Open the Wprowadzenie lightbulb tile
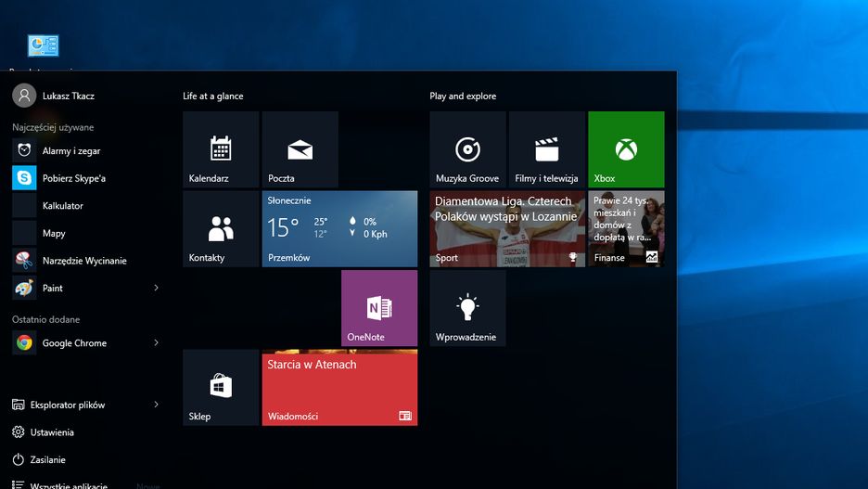Screen dimensions: 868x489 pyautogui.click(x=467, y=308)
